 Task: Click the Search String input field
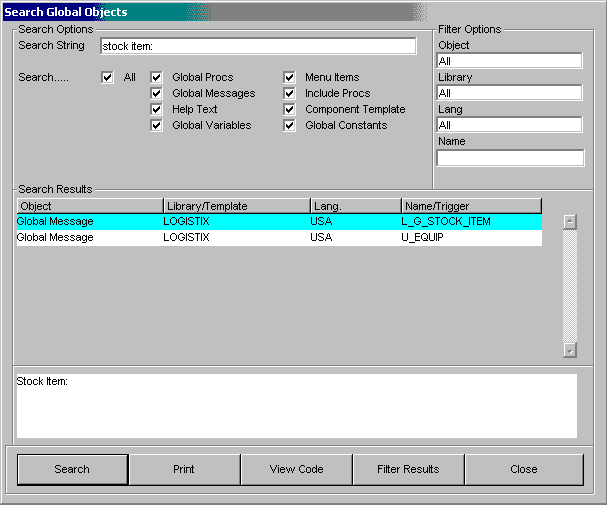258,46
